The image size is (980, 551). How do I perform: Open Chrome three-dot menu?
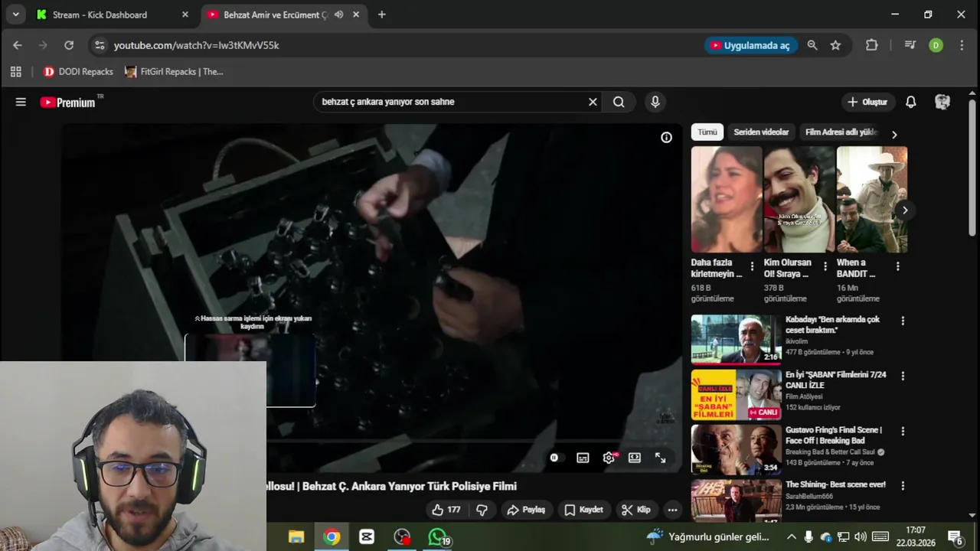coord(962,45)
